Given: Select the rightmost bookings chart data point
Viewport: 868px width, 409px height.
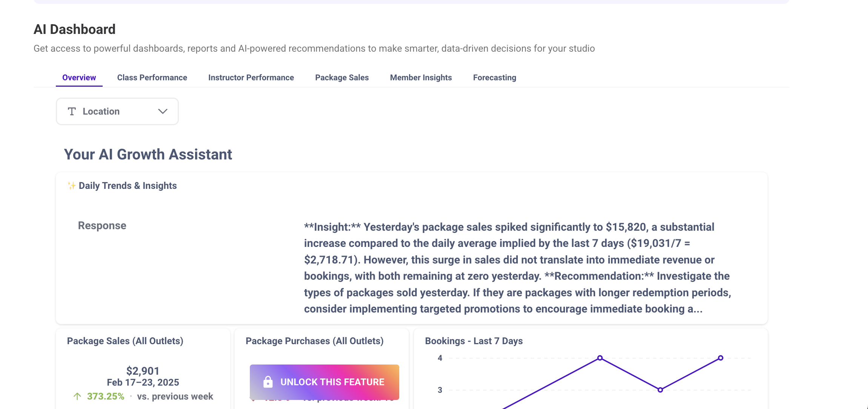Looking at the screenshot, I should pyautogui.click(x=720, y=358).
